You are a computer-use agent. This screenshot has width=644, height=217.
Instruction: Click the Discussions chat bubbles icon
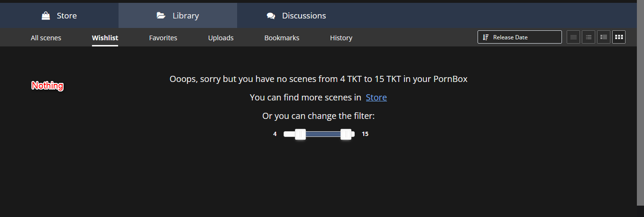[271, 16]
